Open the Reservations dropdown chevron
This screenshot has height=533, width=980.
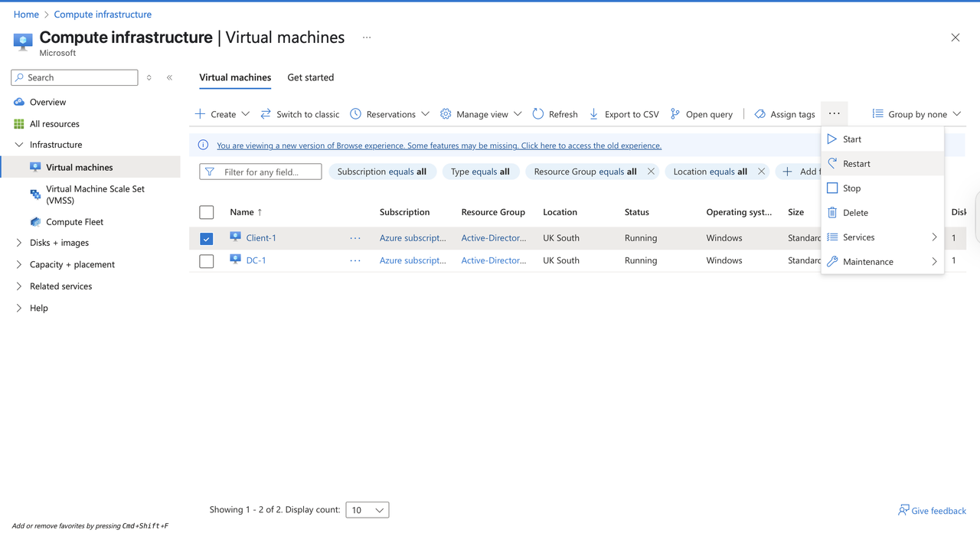pyautogui.click(x=425, y=114)
